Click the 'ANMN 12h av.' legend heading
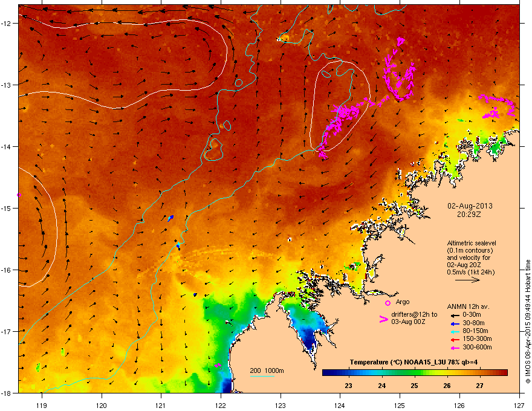This screenshot has width=532, height=411. 468,307
